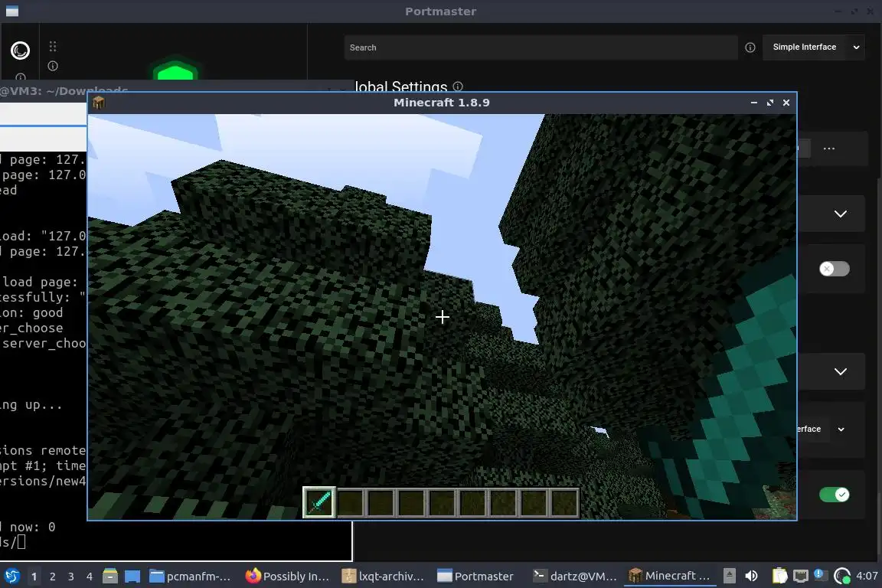
Task: Click the Minecraft 1.8.9 title bar
Action: click(442, 103)
